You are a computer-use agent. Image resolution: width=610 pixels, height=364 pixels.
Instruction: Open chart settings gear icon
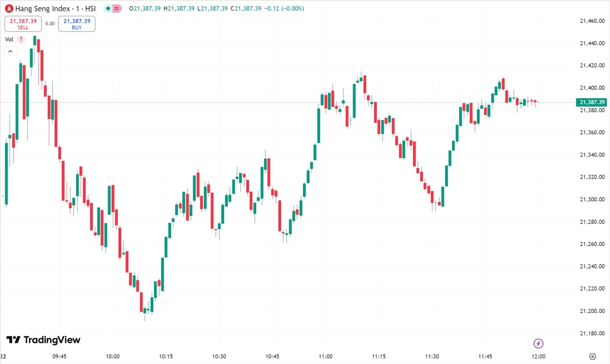pyautogui.click(x=593, y=356)
